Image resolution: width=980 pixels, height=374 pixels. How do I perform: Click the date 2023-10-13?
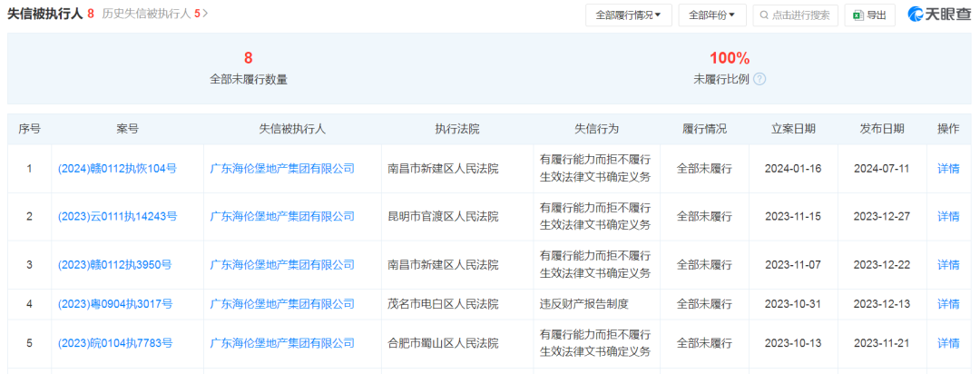coord(792,343)
